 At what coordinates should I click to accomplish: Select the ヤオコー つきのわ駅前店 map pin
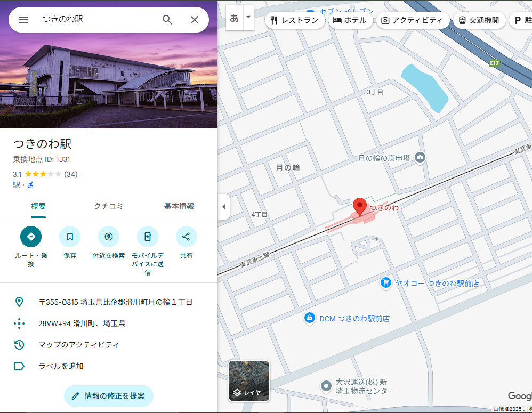tap(385, 283)
